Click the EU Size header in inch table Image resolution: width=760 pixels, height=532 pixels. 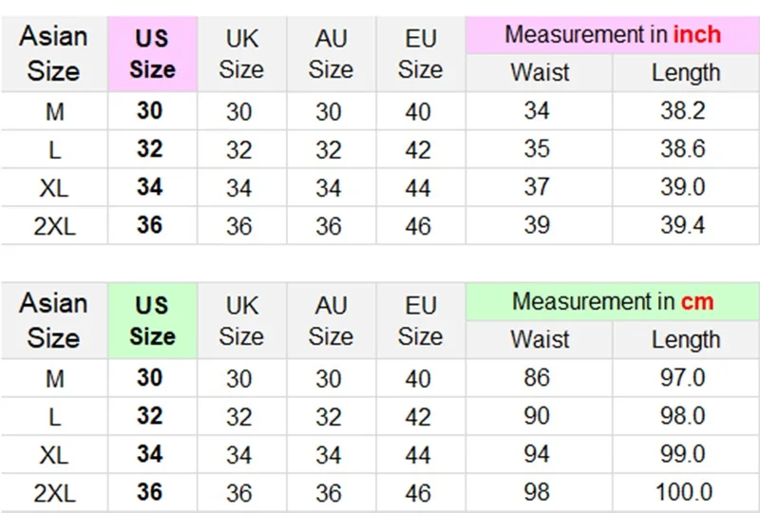point(420,54)
